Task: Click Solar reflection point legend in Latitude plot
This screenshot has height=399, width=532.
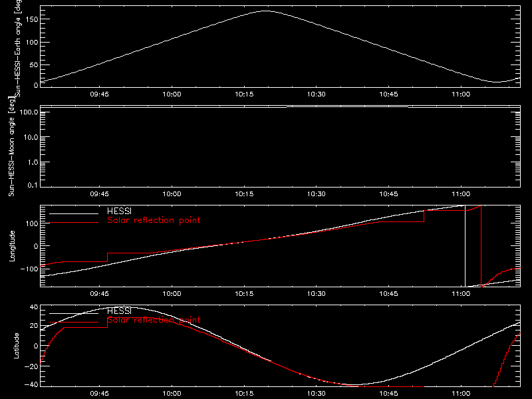Action: [x=154, y=320]
